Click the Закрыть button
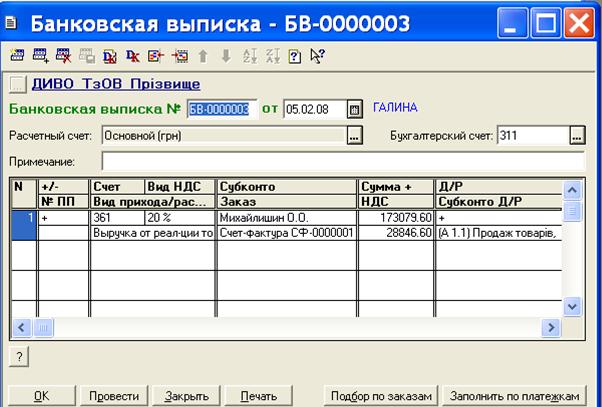The width and height of the screenshot is (602, 407). click(186, 396)
